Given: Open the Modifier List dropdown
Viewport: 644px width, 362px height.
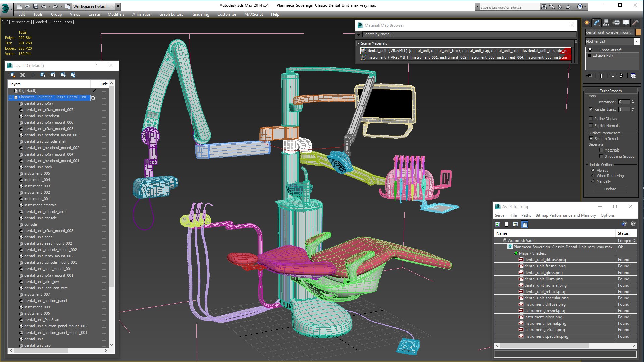Looking at the screenshot, I should (637, 41).
